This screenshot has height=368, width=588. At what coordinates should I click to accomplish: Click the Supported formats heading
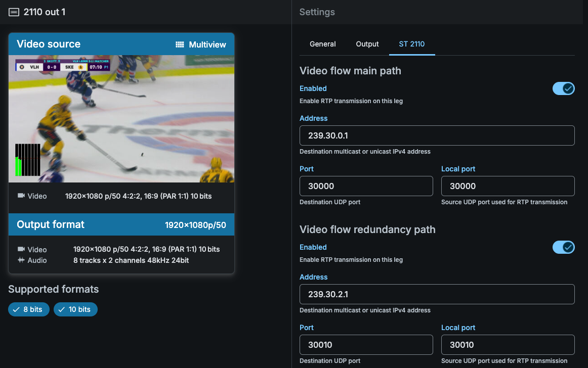[54, 289]
